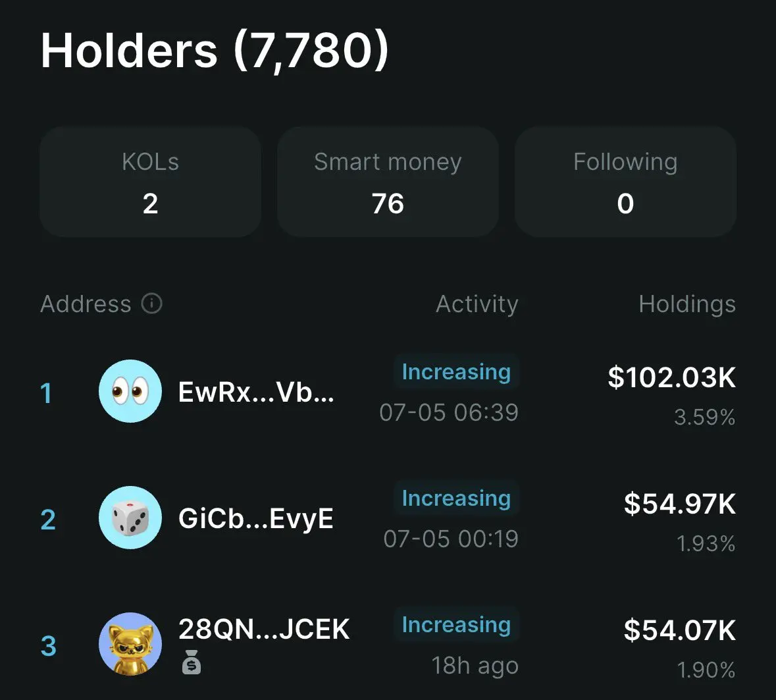Click the Holdings column header

tap(687, 304)
